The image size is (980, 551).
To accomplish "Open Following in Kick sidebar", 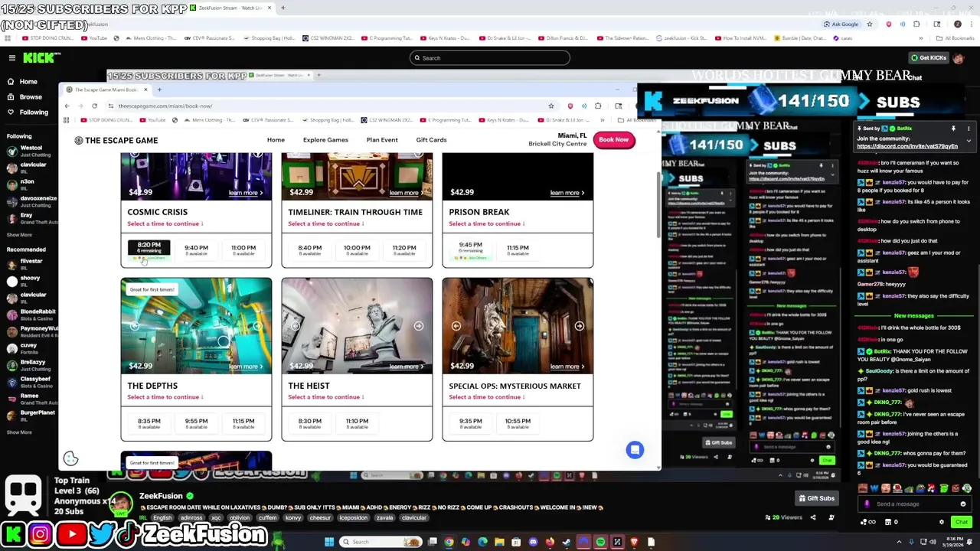I will click(x=33, y=112).
